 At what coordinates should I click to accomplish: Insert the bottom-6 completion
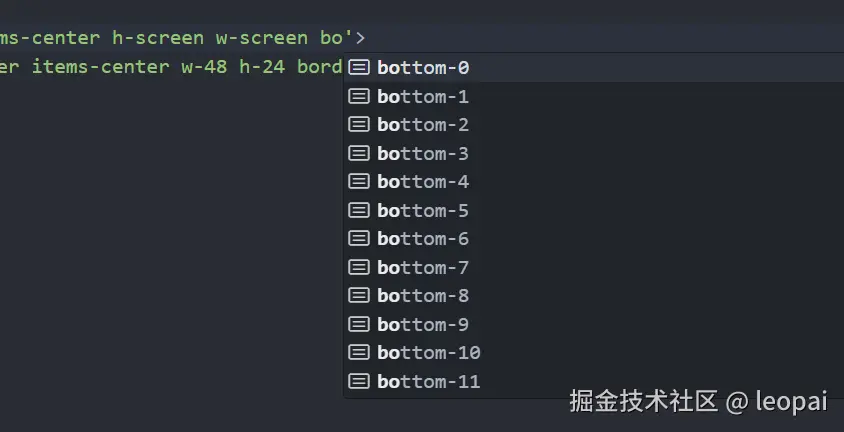point(423,239)
